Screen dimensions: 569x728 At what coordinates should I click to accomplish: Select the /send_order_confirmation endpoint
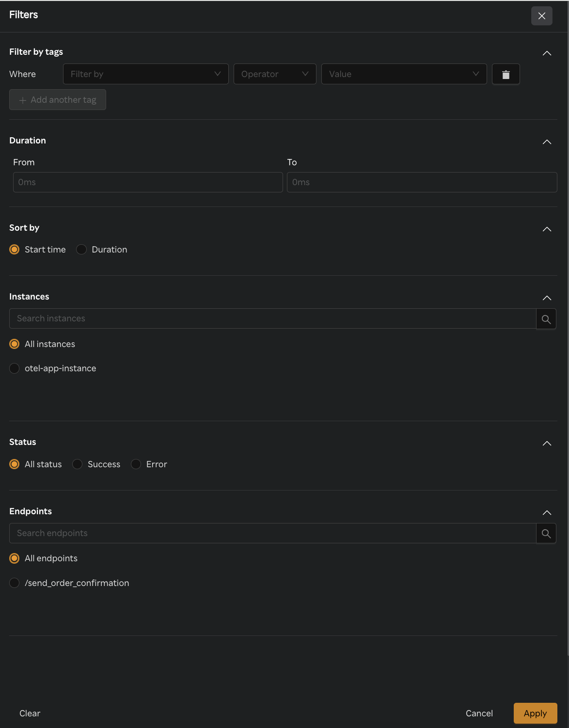pyautogui.click(x=14, y=583)
